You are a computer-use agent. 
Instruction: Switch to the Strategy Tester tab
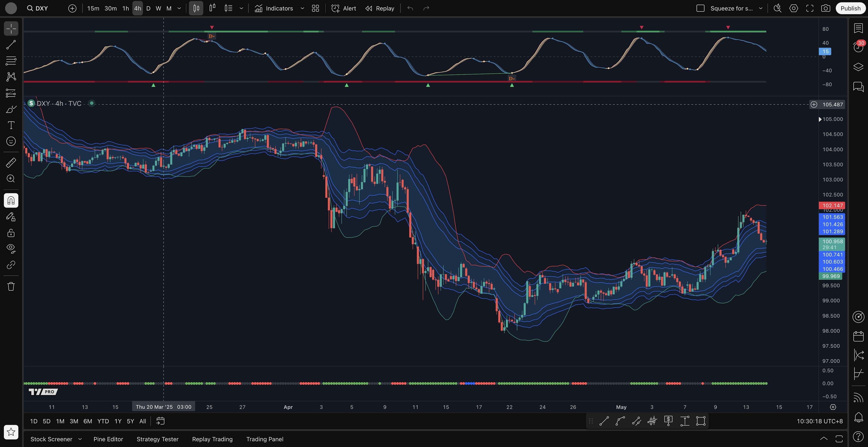pyautogui.click(x=157, y=439)
